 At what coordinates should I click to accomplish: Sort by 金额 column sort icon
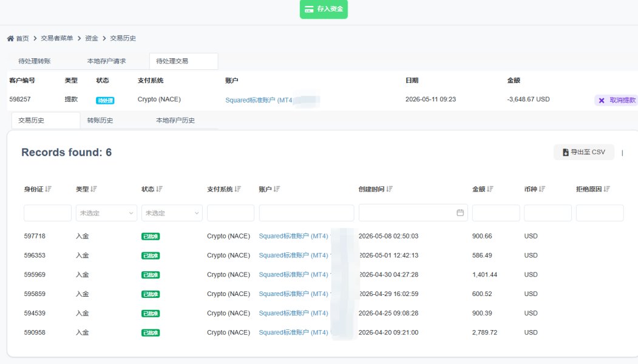pyautogui.click(x=490, y=189)
